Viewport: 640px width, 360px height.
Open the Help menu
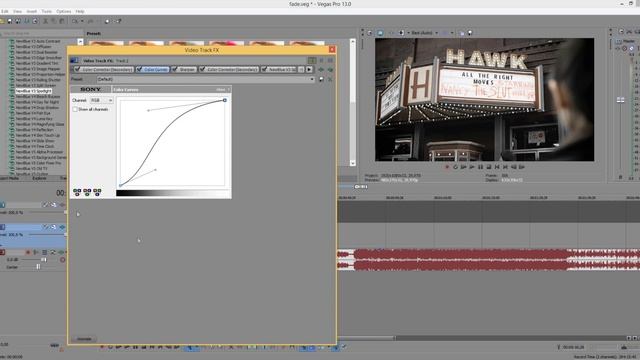point(80,11)
